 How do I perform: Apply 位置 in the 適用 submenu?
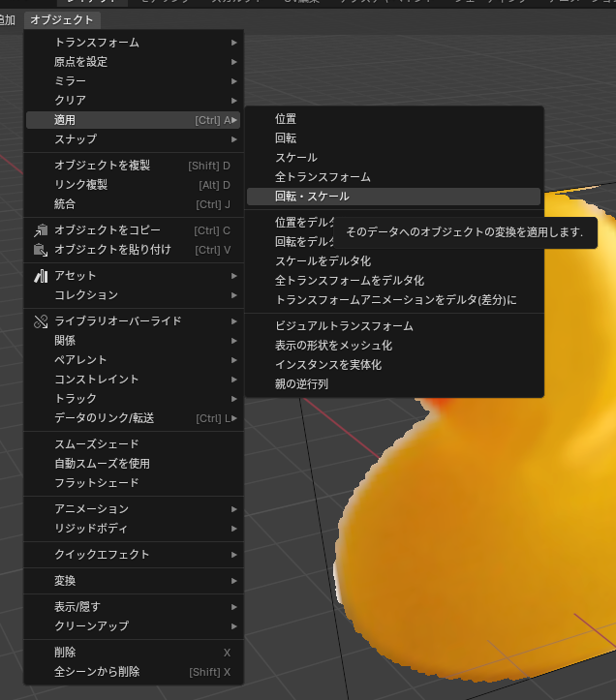[x=393, y=119]
